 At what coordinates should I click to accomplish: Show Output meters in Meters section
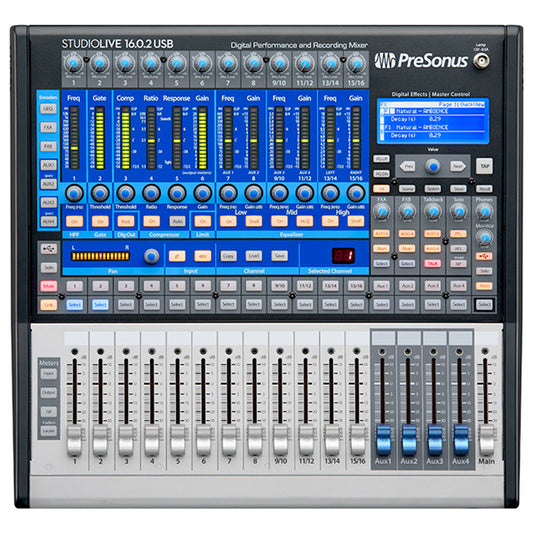point(49,393)
